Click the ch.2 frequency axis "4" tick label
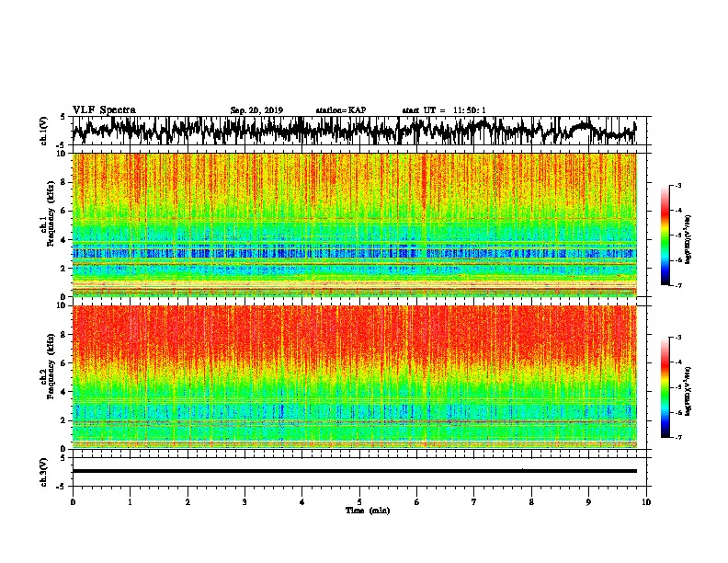This screenshot has width=728, height=563. 65,392
